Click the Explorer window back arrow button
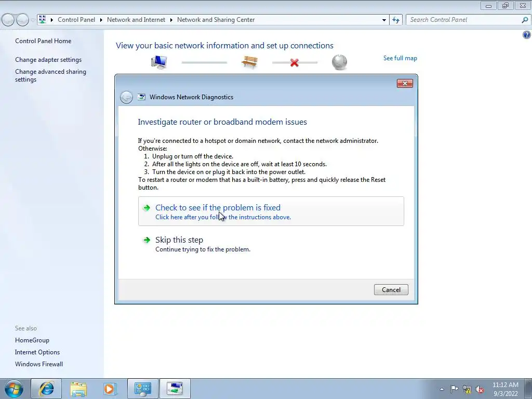Screen dimensions: 532x399 (8, 20)
